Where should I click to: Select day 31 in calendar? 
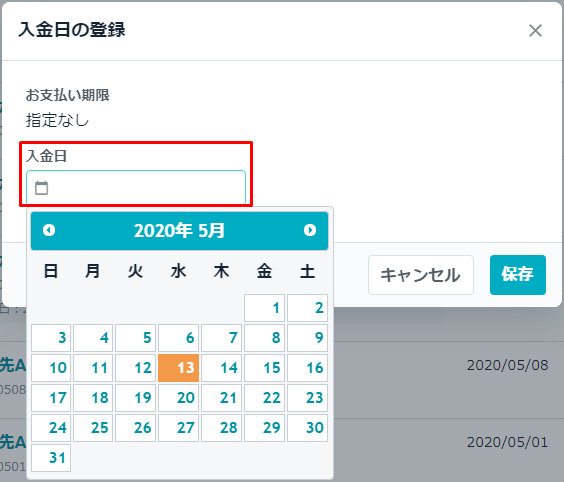point(51,458)
